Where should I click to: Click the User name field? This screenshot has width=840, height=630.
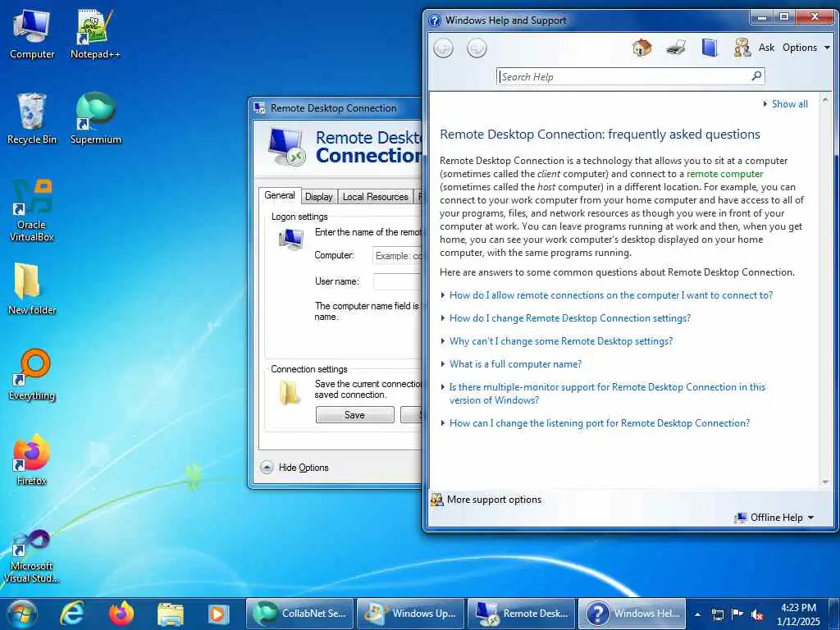coord(398,281)
